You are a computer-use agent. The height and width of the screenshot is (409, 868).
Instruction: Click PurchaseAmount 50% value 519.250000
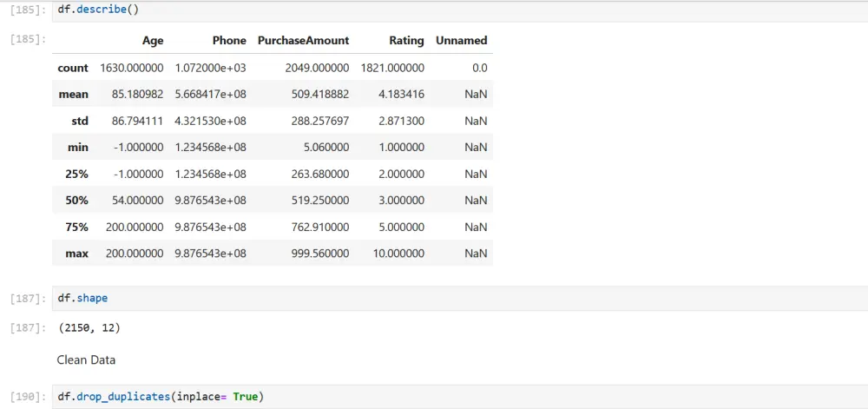coord(320,201)
